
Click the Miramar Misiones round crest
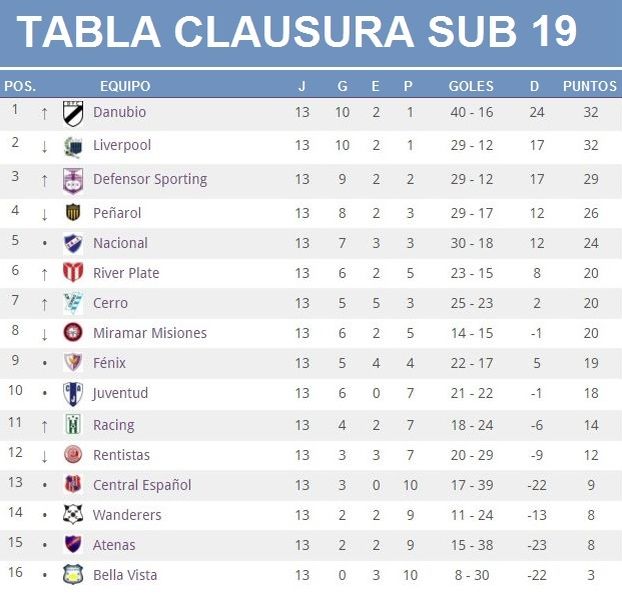(73, 332)
